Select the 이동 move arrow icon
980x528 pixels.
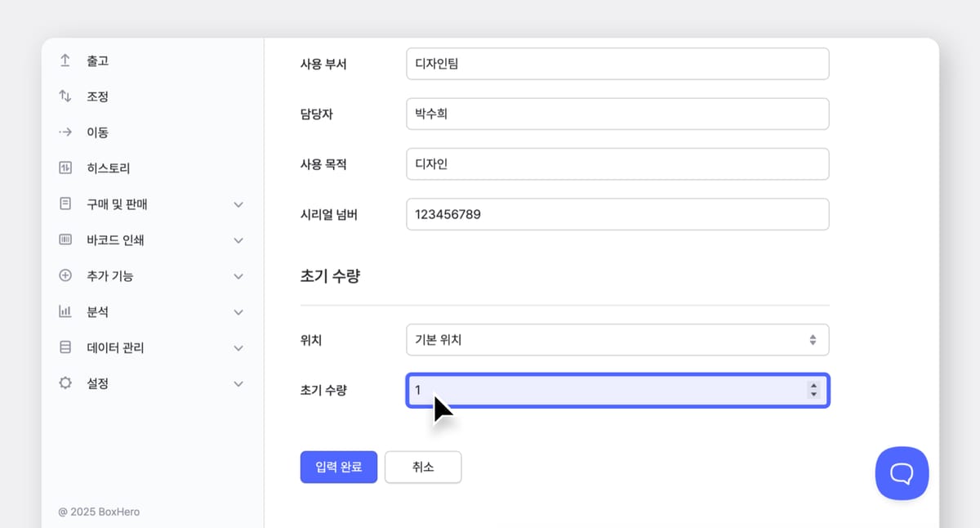65,132
